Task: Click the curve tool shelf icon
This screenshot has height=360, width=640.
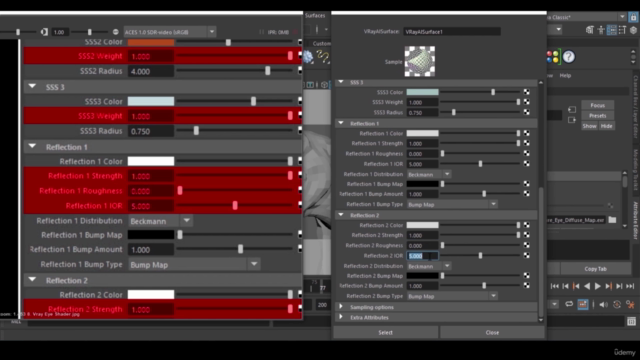Action: (322, 57)
